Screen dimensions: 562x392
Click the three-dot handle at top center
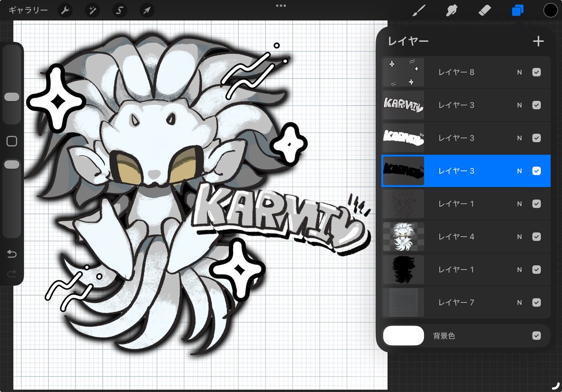click(x=281, y=6)
